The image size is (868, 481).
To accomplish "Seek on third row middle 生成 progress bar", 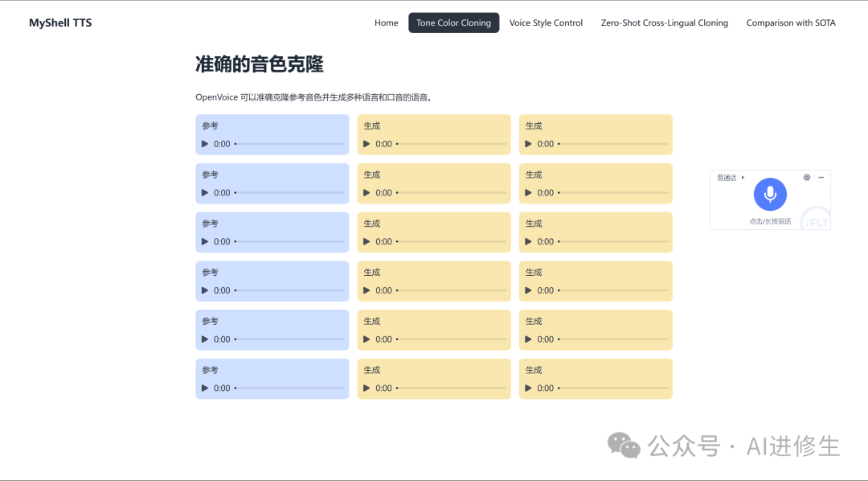I will [x=452, y=241].
